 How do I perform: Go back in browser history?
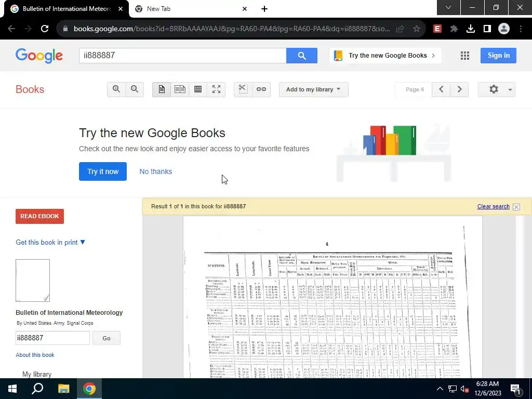point(11,29)
